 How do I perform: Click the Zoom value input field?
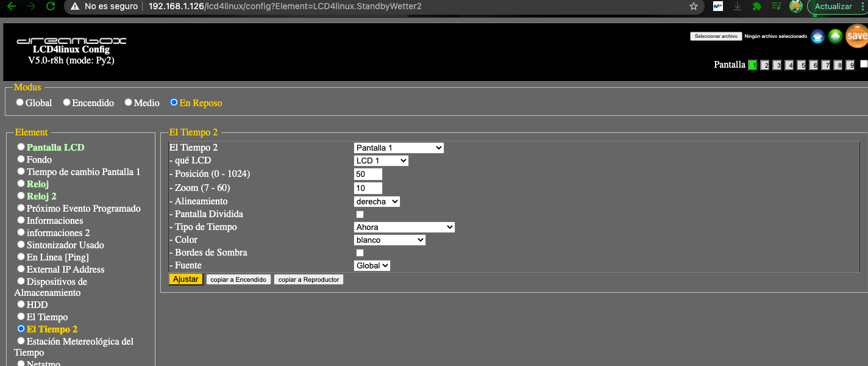coord(368,188)
